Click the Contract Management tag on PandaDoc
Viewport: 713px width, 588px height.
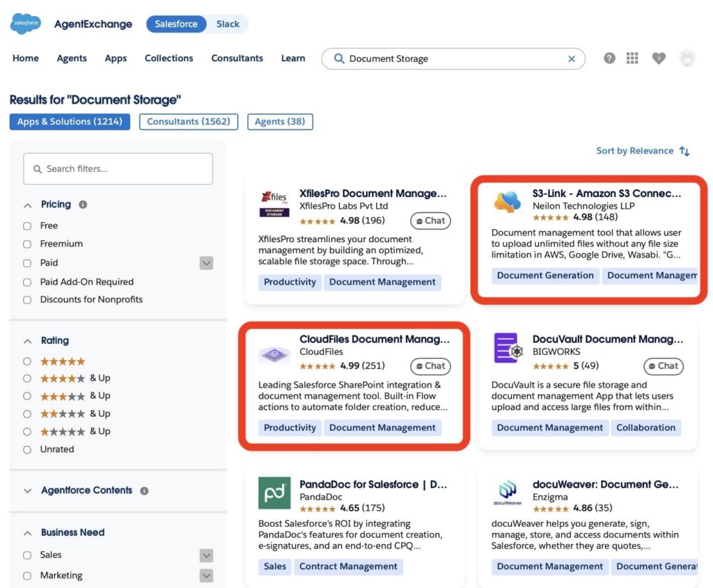click(x=348, y=566)
